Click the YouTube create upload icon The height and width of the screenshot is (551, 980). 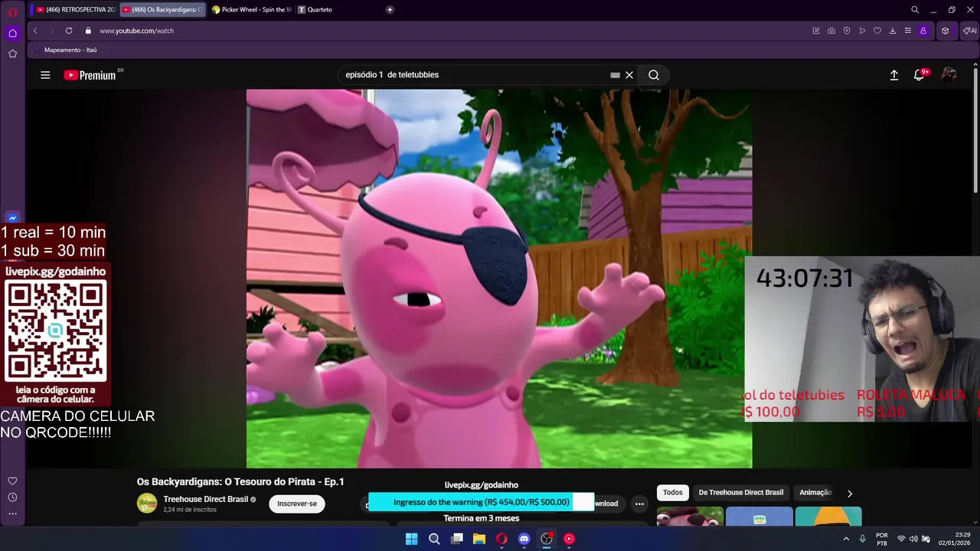(x=893, y=75)
